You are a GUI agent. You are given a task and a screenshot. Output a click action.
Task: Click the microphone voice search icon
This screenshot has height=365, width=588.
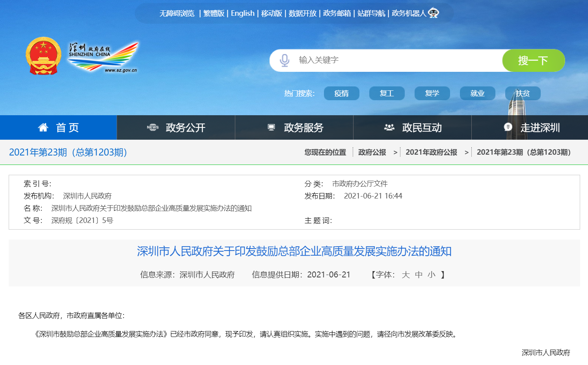point(284,60)
